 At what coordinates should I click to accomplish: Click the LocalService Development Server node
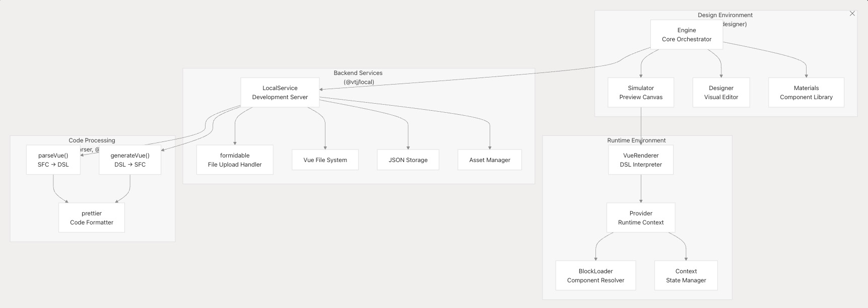pos(280,93)
